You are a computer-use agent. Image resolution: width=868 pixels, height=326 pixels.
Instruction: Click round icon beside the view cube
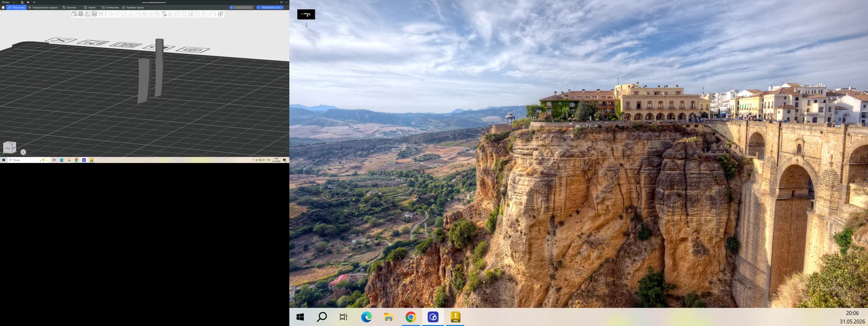(23, 152)
